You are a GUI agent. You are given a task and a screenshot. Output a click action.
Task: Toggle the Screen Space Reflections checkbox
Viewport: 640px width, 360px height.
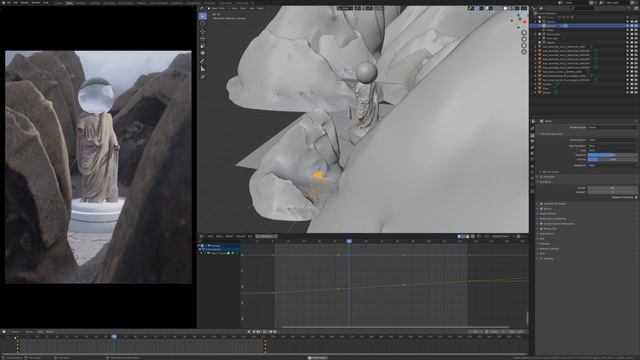pyautogui.click(x=542, y=224)
